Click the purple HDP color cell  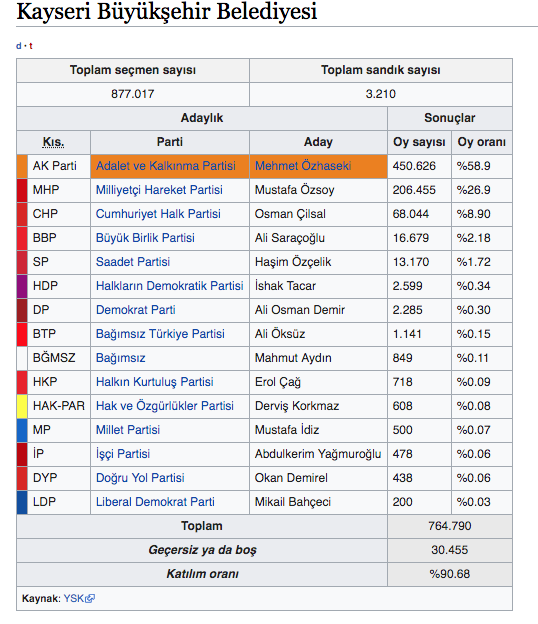[x=22, y=286]
